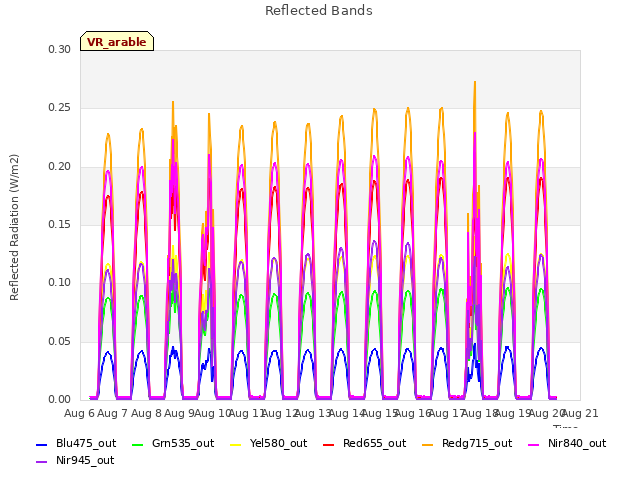Viewport: 640px width, 480px height.
Task: Click the Aug 6 x-axis label
Action: [x=80, y=413]
